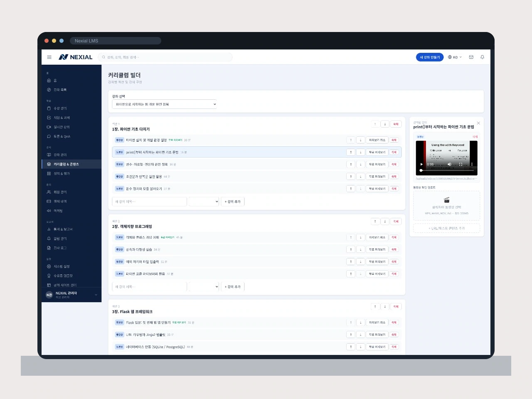Move section 3장 Flask down with arrow

(385, 307)
